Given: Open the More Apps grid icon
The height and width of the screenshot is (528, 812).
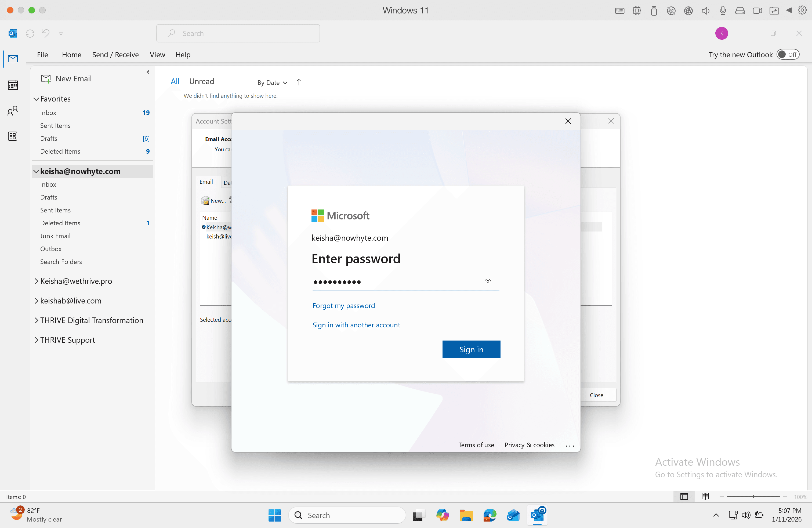Looking at the screenshot, I should (x=13, y=136).
